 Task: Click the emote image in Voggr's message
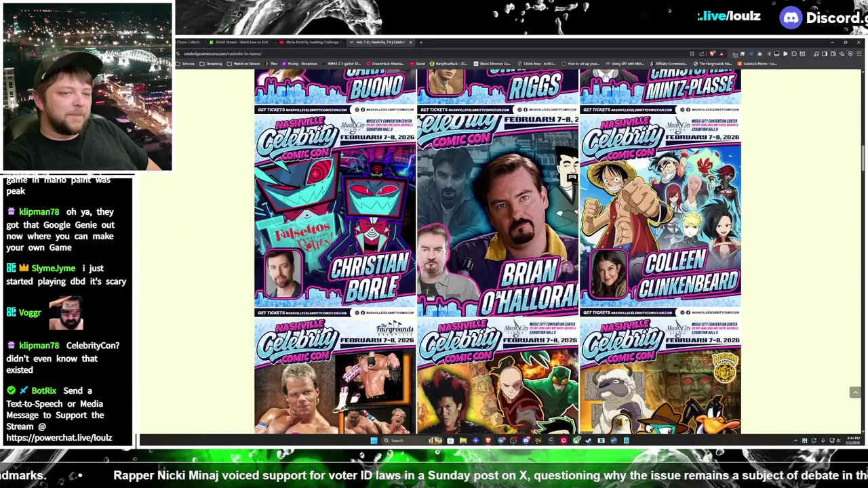pos(66,312)
